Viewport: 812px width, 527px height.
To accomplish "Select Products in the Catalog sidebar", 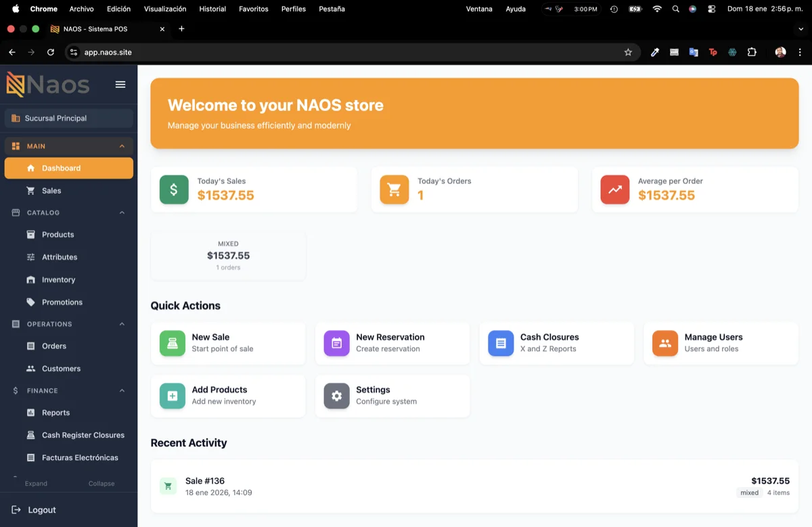I will (x=58, y=234).
